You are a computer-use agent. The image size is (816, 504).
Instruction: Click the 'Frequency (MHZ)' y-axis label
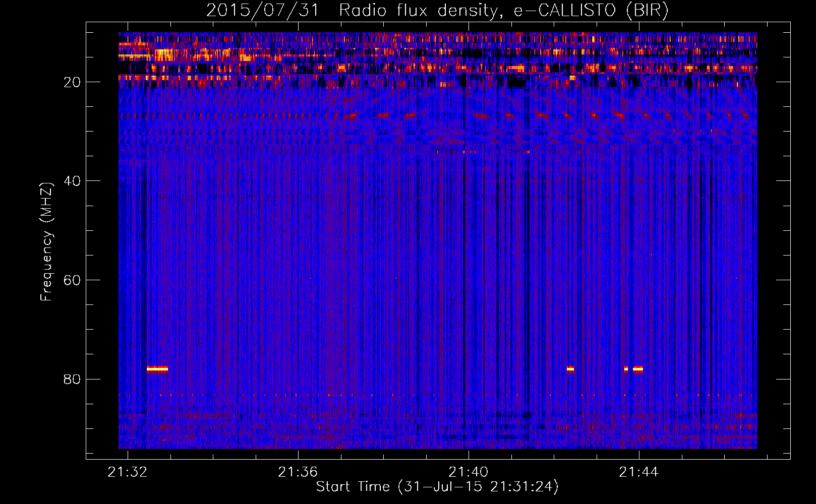coord(46,242)
